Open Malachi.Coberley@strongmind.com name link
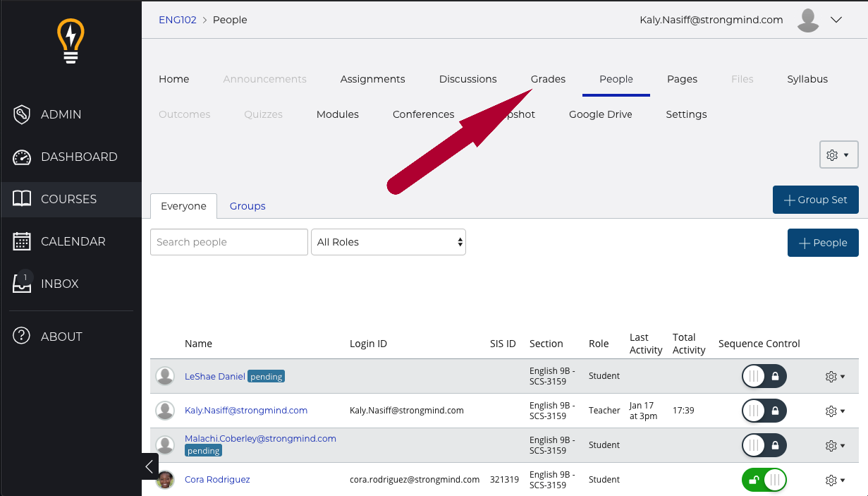 tap(260, 438)
